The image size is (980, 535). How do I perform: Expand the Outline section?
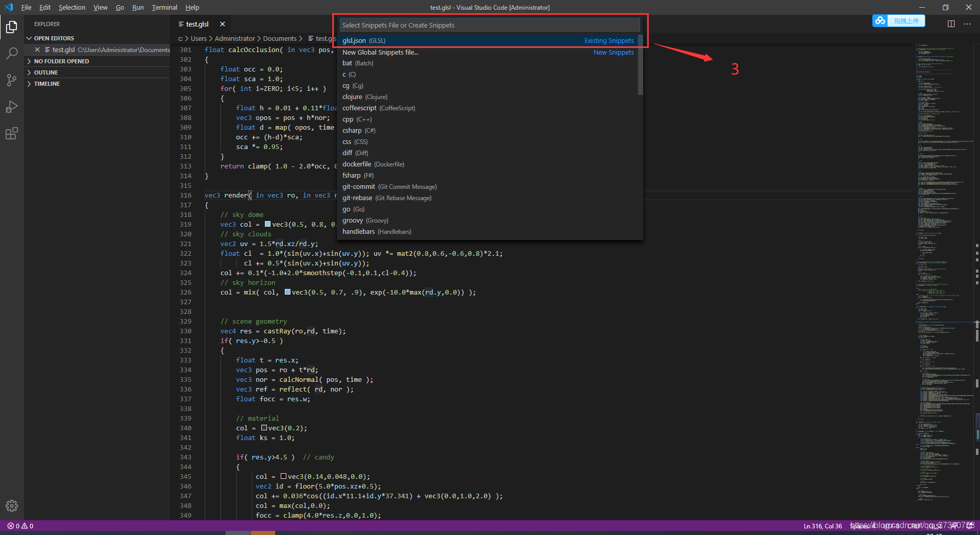coord(97,72)
